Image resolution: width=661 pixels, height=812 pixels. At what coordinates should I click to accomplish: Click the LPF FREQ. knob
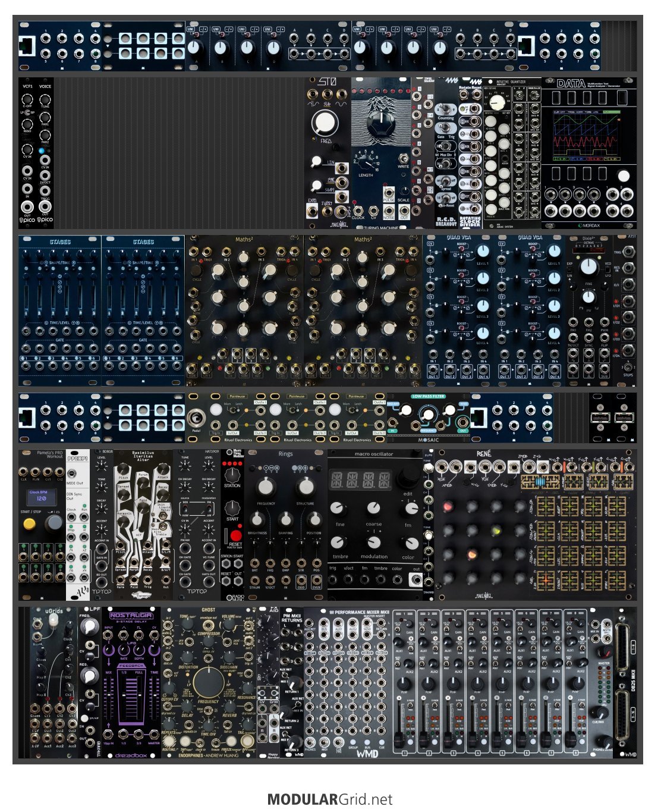point(90,626)
